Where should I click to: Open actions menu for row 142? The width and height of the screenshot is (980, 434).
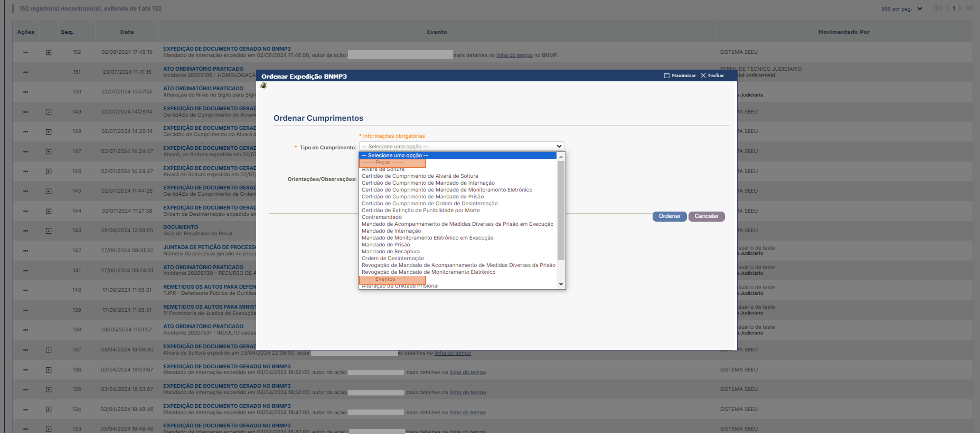click(25, 251)
